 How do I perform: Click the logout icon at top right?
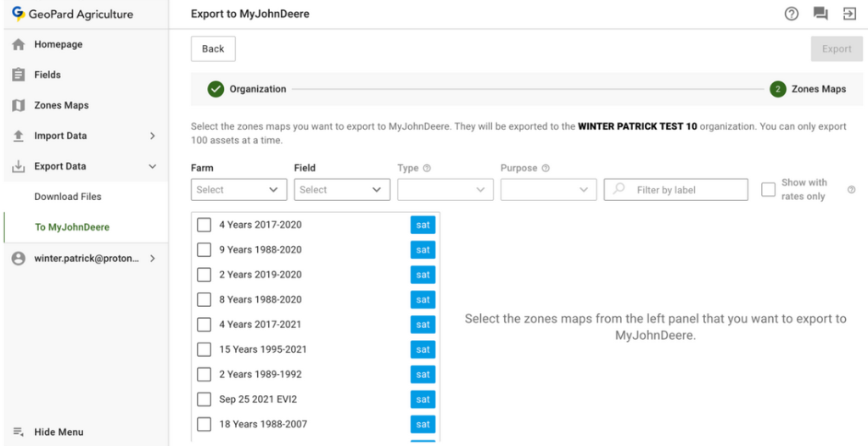click(848, 14)
